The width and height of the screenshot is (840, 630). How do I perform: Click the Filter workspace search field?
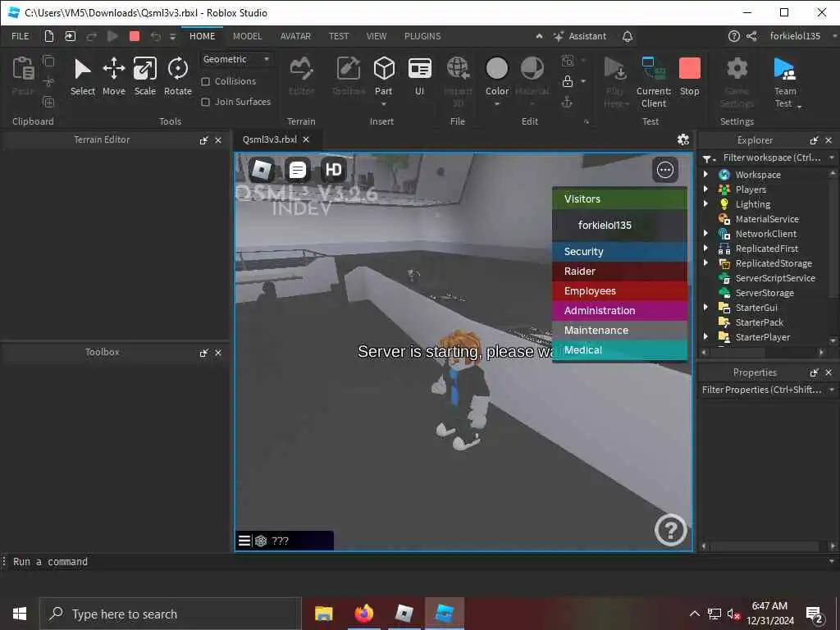click(x=771, y=157)
